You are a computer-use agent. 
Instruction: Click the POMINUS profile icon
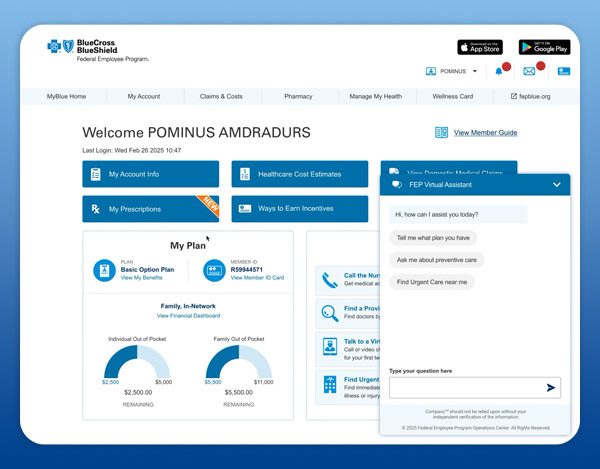coord(431,71)
